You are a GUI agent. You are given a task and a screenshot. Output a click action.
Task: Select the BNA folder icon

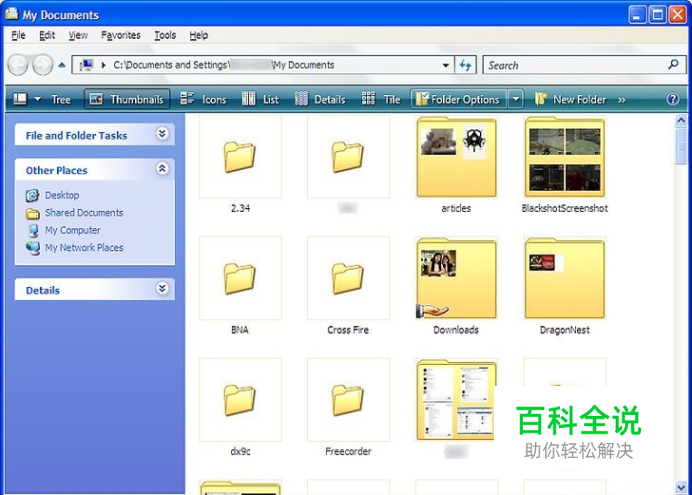[x=240, y=278]
